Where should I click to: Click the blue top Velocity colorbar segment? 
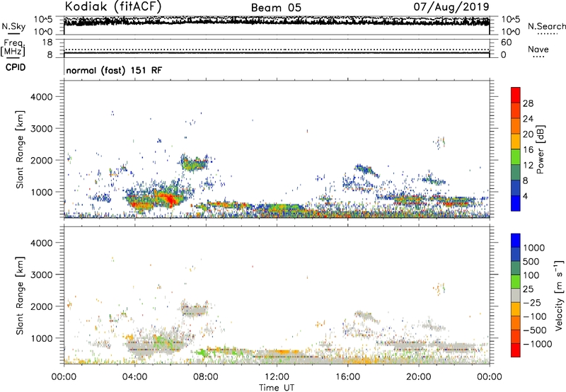click(x=516, y=241)
